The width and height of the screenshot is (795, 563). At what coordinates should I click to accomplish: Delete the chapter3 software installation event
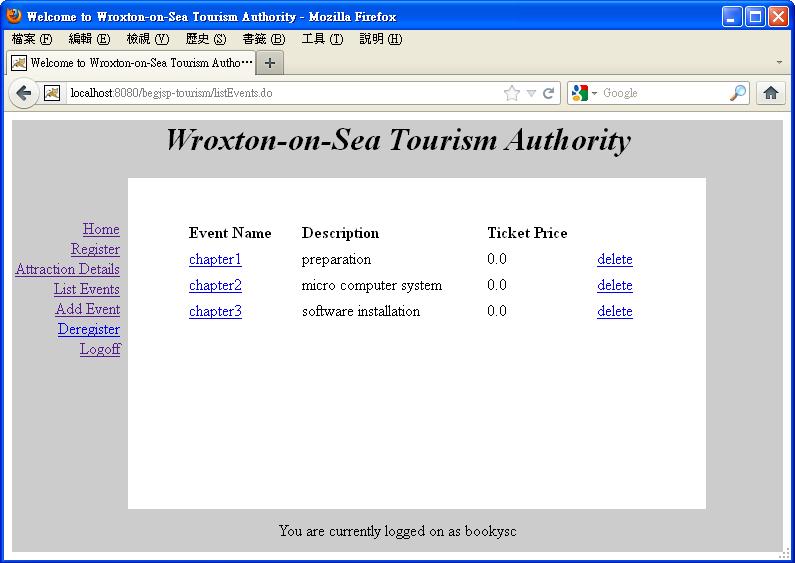tap(614, 311)
